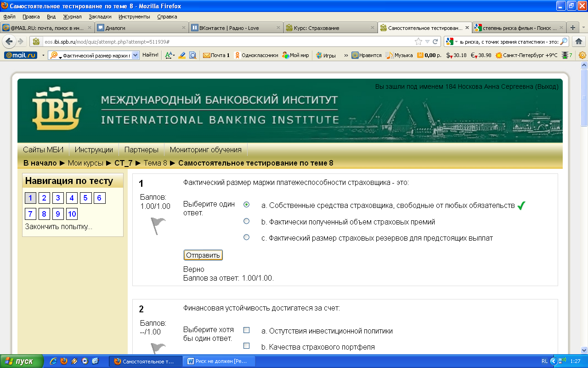Expand hidden toolbar items with the chevron
The width and height of the screenshot is (588, 368).
point(346,55)
